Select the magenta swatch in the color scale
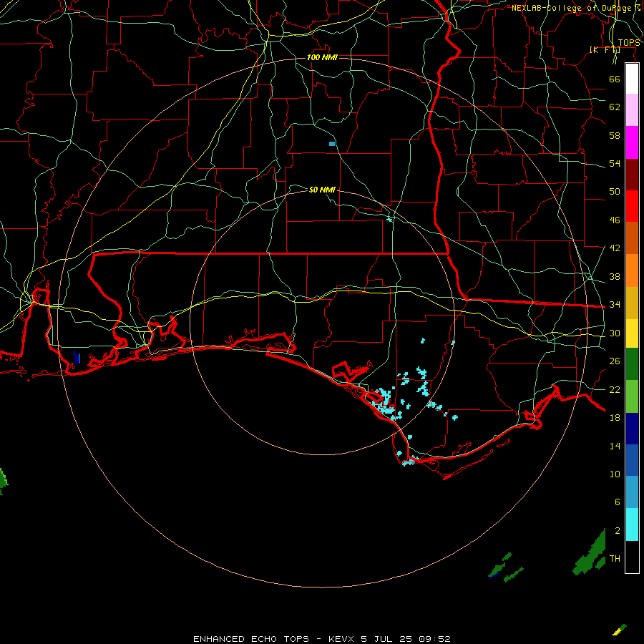 (632, 142)
